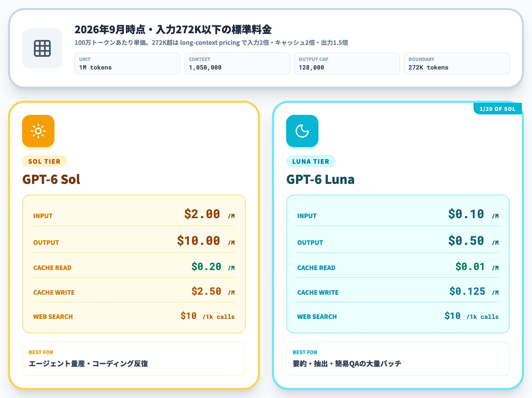Click Sol web search $10 per 1k calls
This screenshot has width=532, height=398.
[208, 316]
